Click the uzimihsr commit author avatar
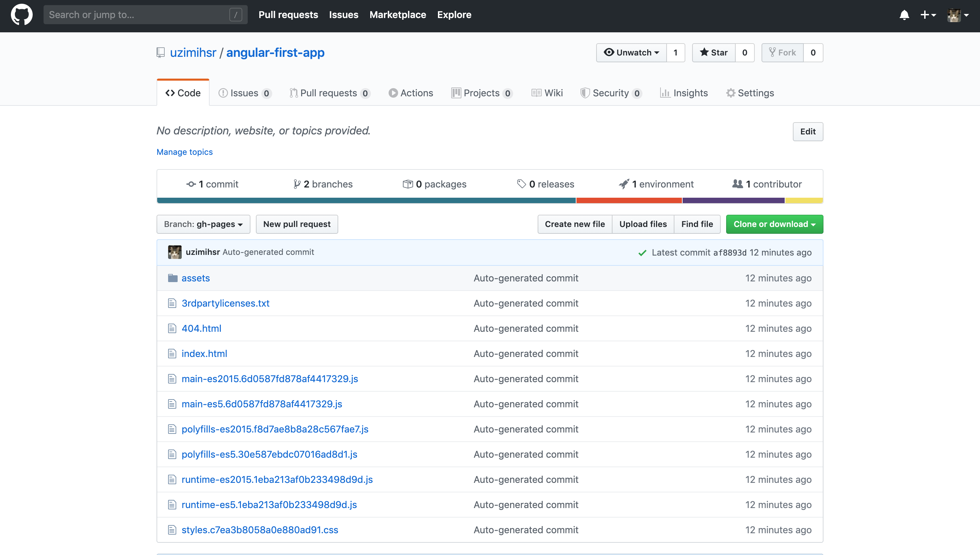The width and height of the screenshot is (980, 555). (175, 252)
